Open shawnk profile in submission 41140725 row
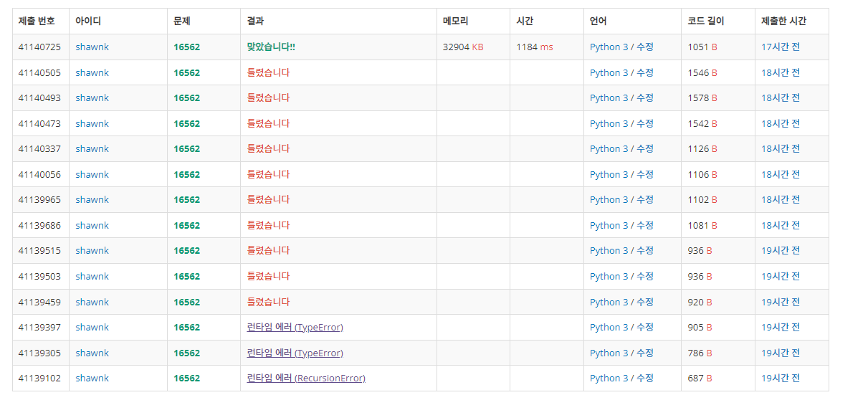 pos(92,47)
